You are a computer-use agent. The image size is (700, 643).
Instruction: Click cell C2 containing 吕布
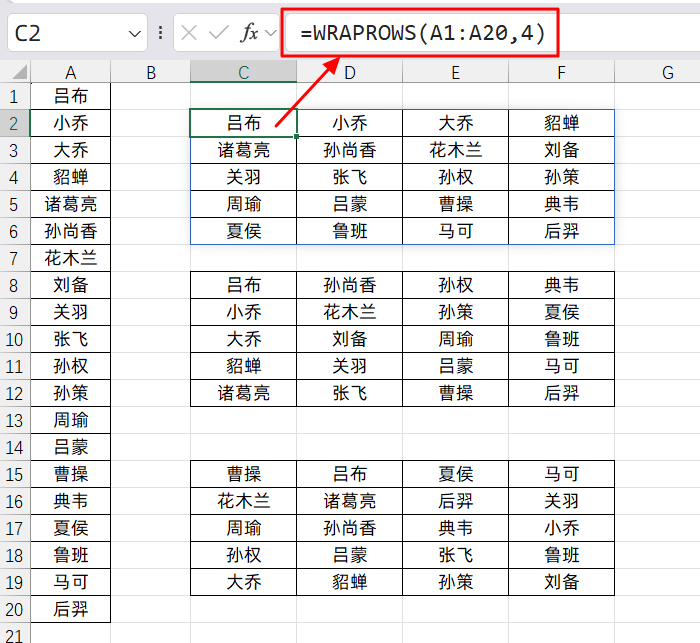coord(243,123)
